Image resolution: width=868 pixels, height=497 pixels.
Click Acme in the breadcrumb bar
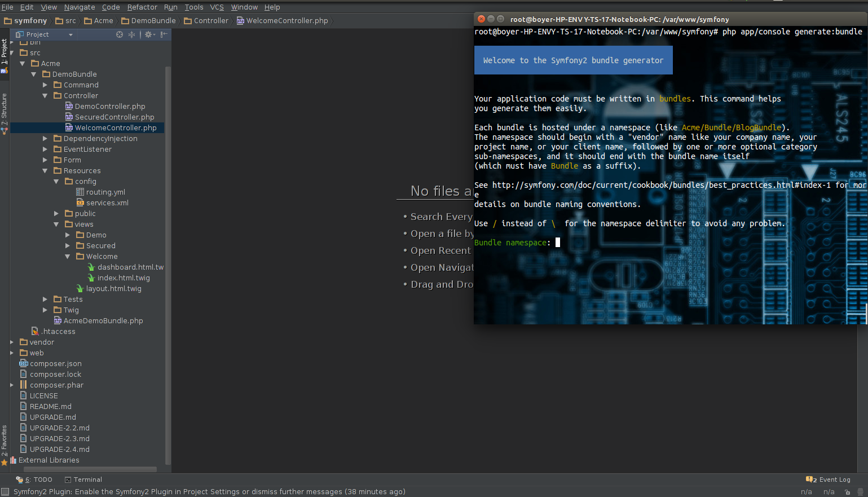99,20
